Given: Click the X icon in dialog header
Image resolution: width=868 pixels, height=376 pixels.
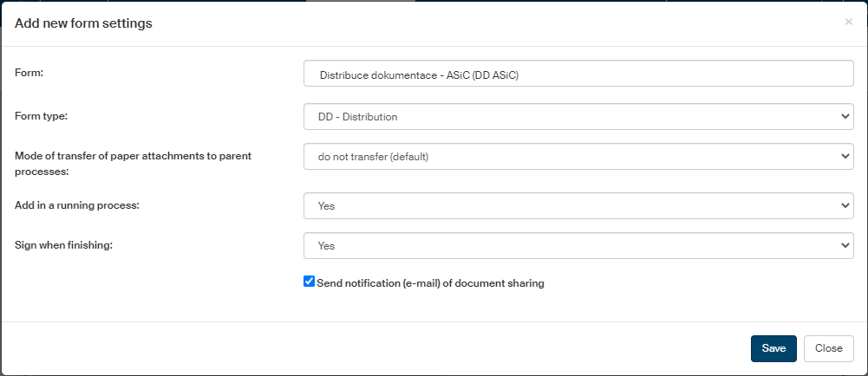Looking at the screenshot, I should 848,23.
